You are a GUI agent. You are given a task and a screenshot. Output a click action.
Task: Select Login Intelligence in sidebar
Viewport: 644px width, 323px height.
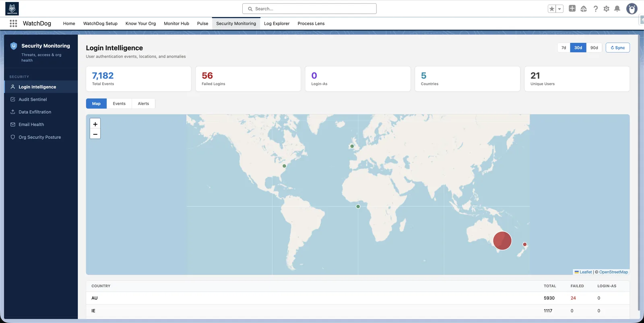[41, 87]
